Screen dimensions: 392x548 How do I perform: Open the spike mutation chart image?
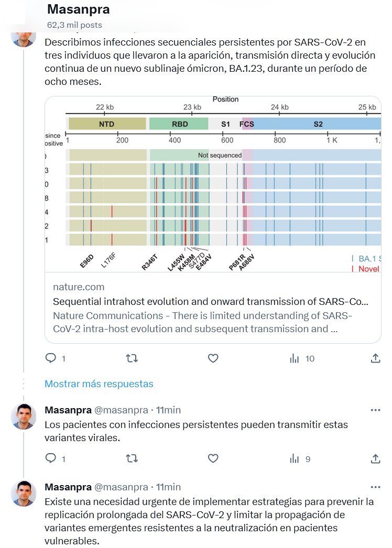(x=213, y=184)
